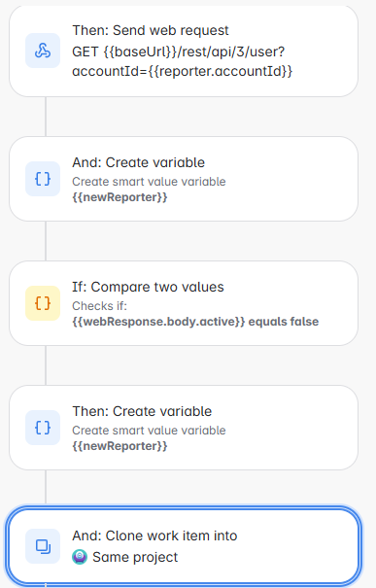The height and width of the screenshot is (588, 376).
Task: Click the web request webhook icon
Action: (43, 51)
